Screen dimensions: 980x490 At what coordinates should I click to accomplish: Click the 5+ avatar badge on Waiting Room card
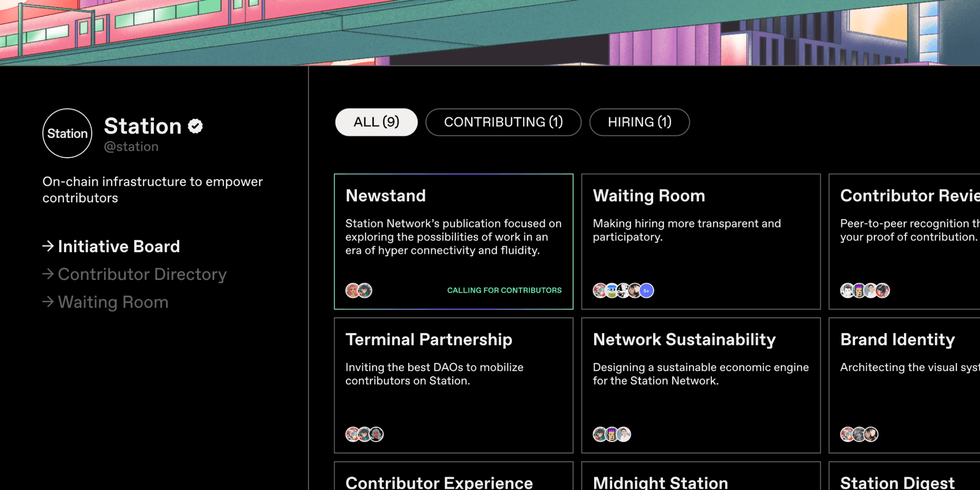pos(646,291)
